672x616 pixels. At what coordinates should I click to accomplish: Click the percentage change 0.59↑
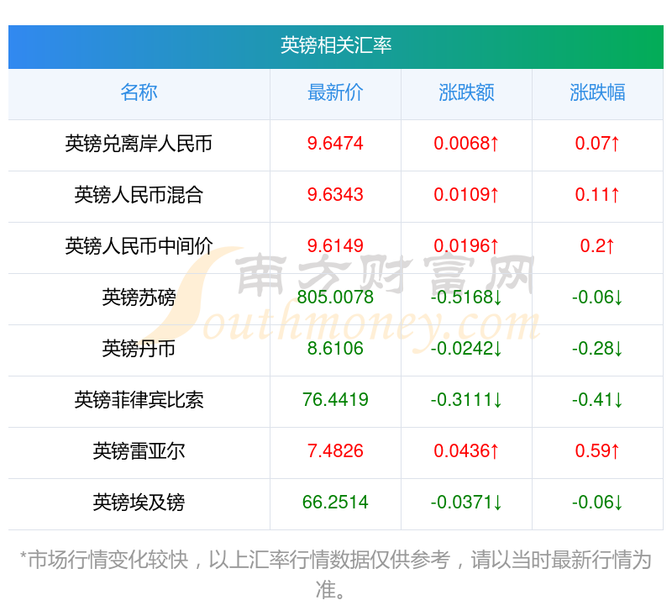(597, 451)
